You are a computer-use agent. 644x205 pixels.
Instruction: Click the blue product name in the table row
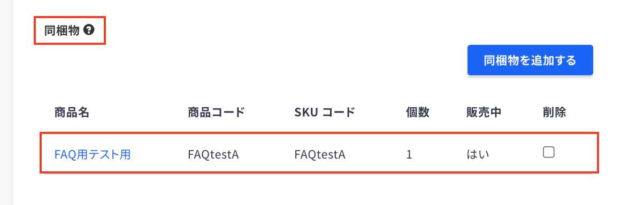click(93, 155)
